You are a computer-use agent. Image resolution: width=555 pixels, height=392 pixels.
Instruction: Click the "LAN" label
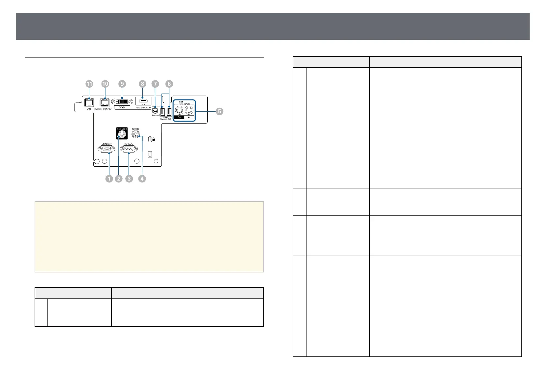[x=89, y=109]
